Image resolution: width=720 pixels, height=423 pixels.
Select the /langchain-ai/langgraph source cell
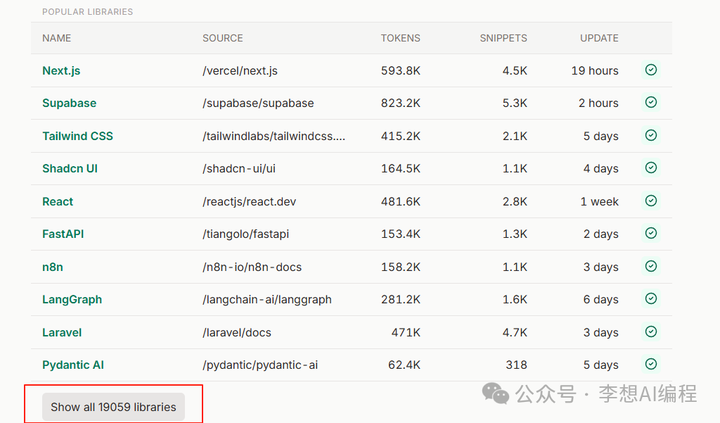(x=267, y=300)
